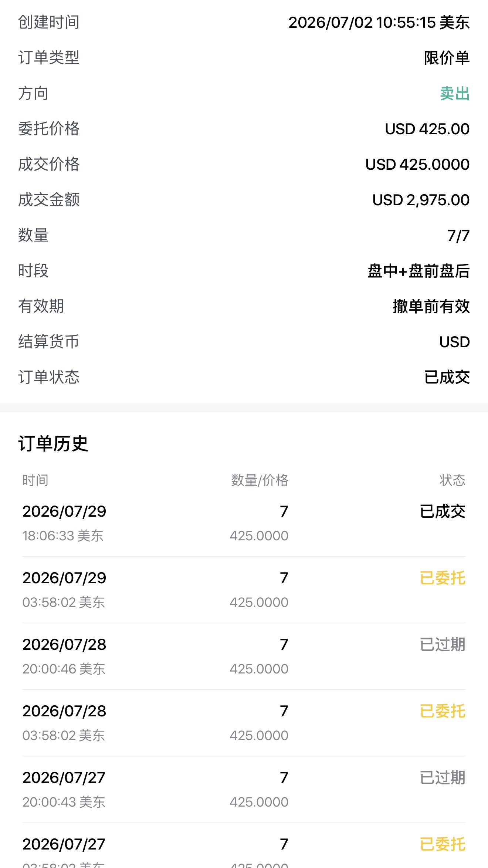Image resolution: width=488 pixels, height=868 pixels.
Task: Tap the quantity 7/7 value
Action: coord(458,235)
